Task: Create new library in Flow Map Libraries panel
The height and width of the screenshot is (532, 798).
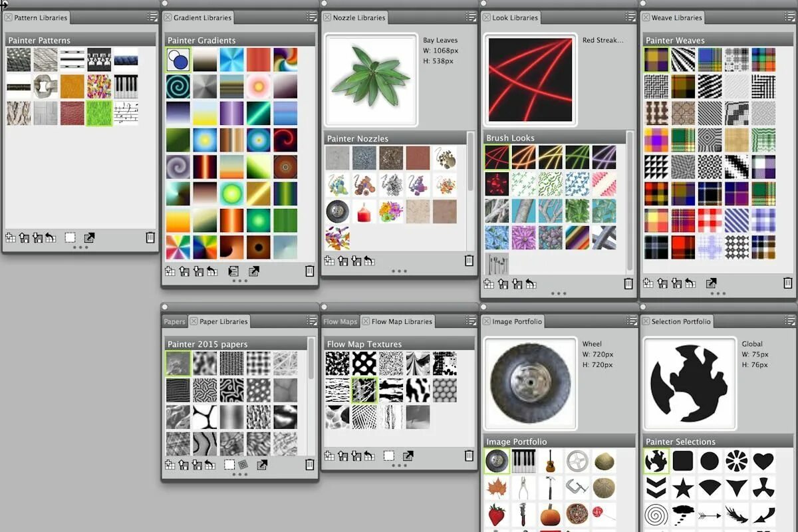Action: click(x=330, y=456)
